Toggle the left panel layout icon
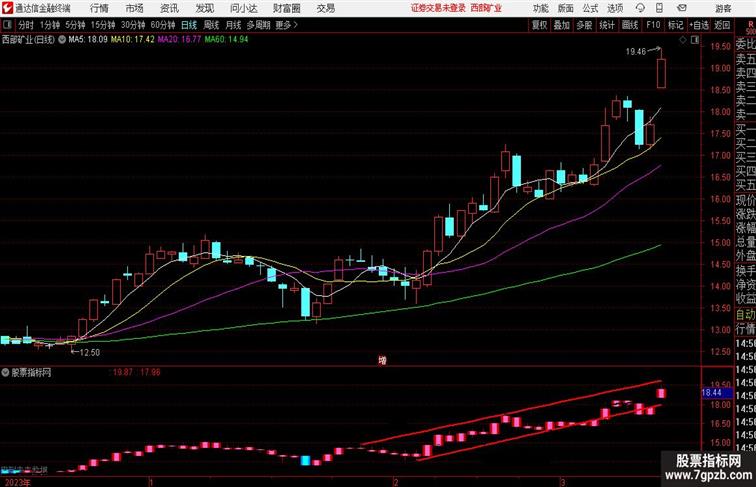Image resolution: width=756 pixels, height=487 pixels. point(7,25)
